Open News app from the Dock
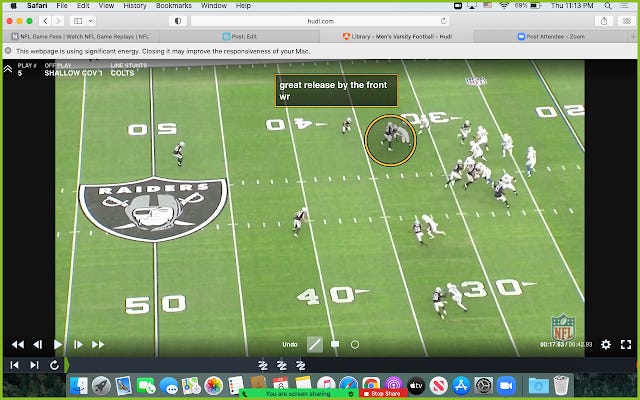This screenshot has height=400, width=640. (438, 386)
